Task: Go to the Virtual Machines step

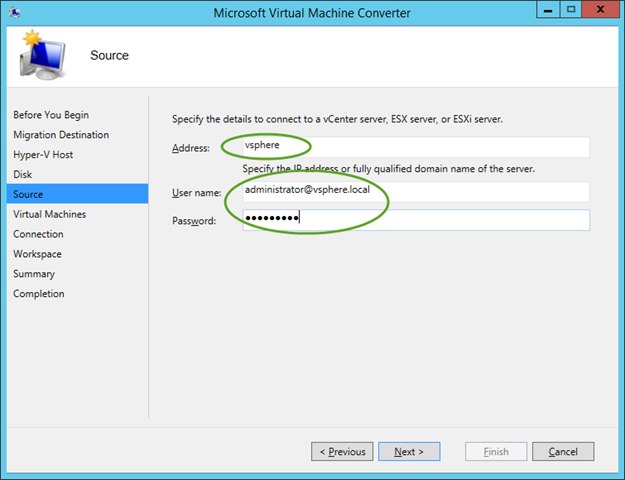Action: click(49, 214)
